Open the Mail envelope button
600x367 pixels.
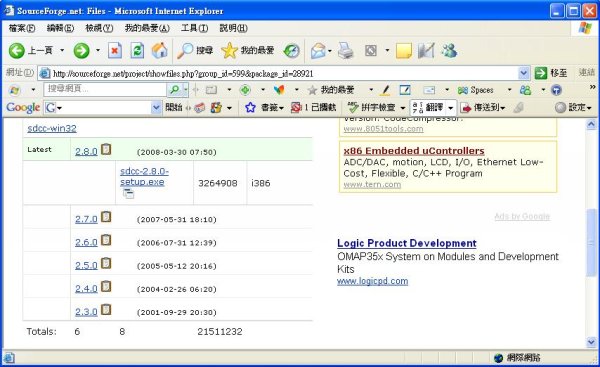(318, 51)
